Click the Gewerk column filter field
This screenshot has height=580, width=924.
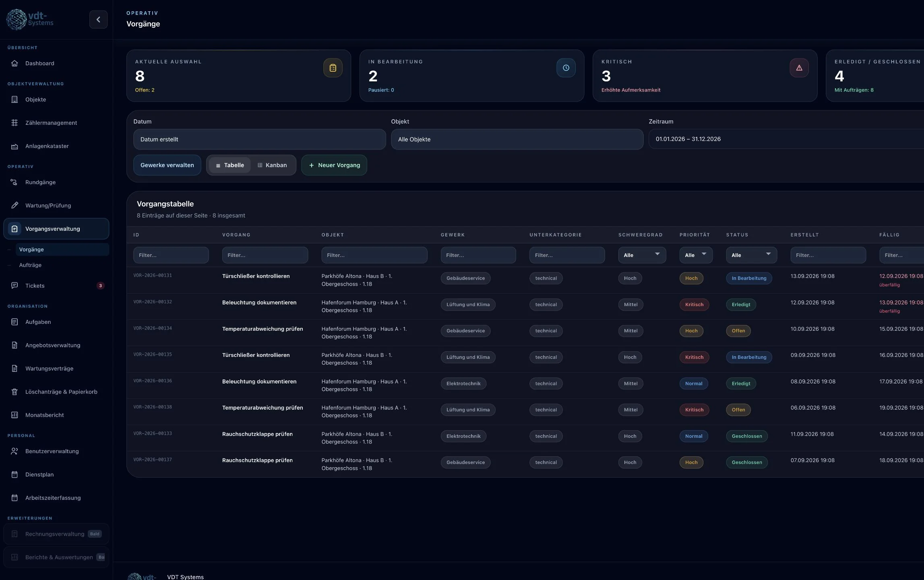pyautogui.click(x=478, y=255)
